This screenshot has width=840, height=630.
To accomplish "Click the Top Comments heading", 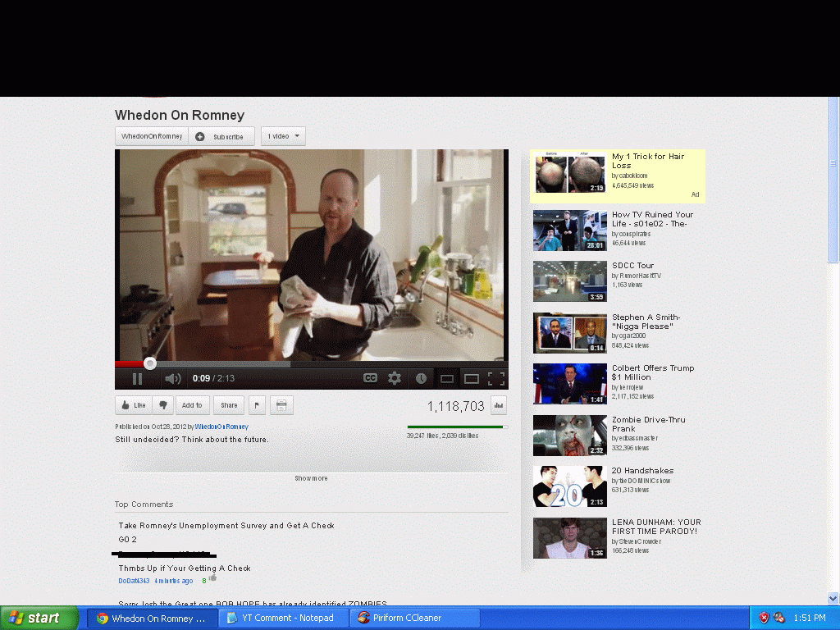I will 144,504.
